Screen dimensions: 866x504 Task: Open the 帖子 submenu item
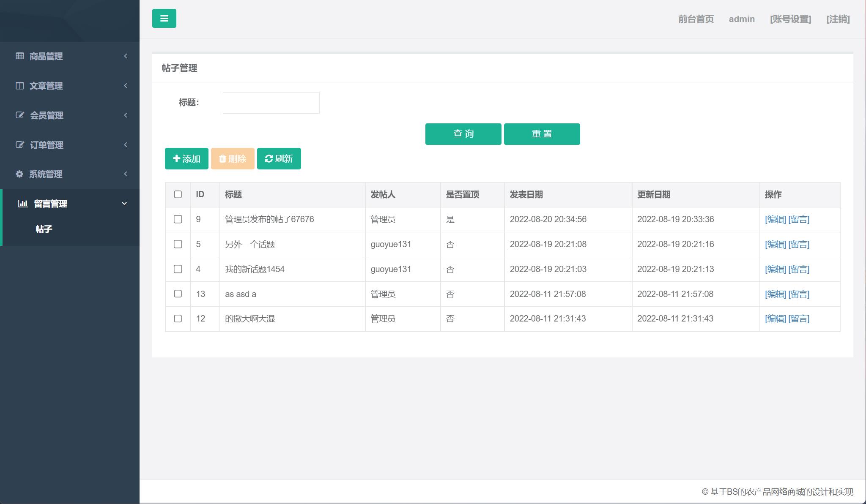(44, 229)
